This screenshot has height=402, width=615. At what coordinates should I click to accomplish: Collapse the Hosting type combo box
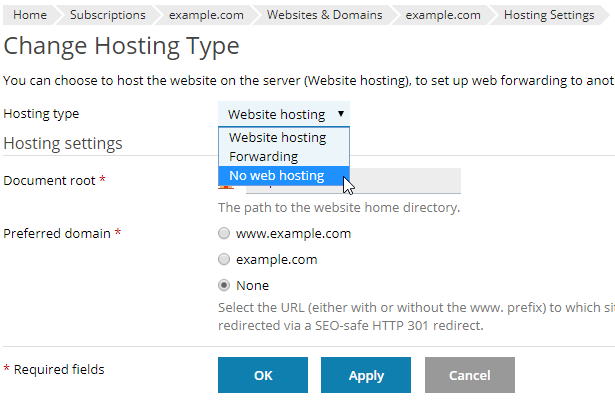pos(284,114)
